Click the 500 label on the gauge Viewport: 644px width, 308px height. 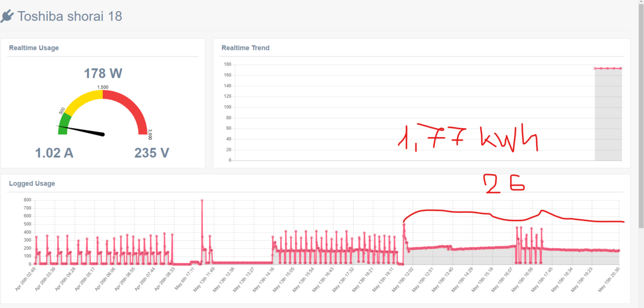click(62, 111)
